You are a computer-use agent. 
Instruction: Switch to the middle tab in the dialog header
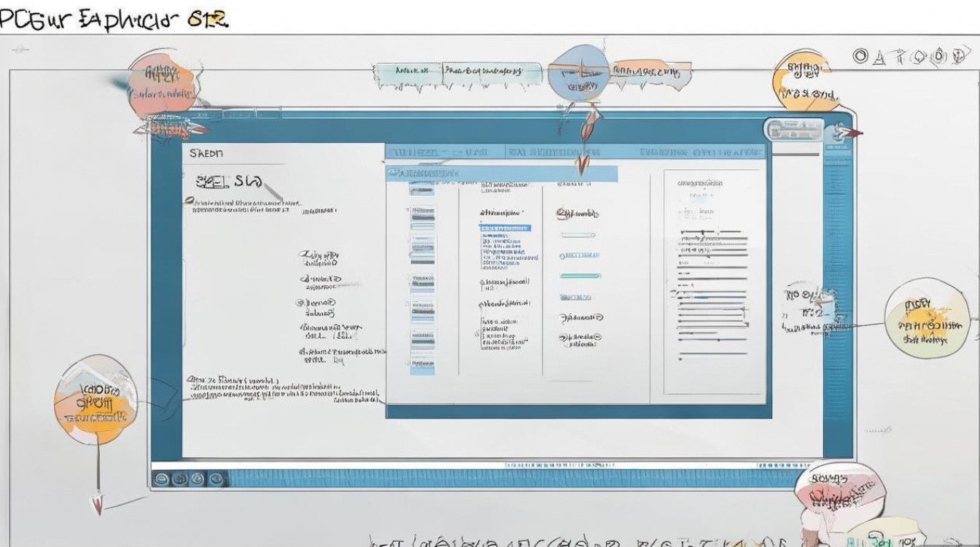pyautogui.click(x=554, y=152)
